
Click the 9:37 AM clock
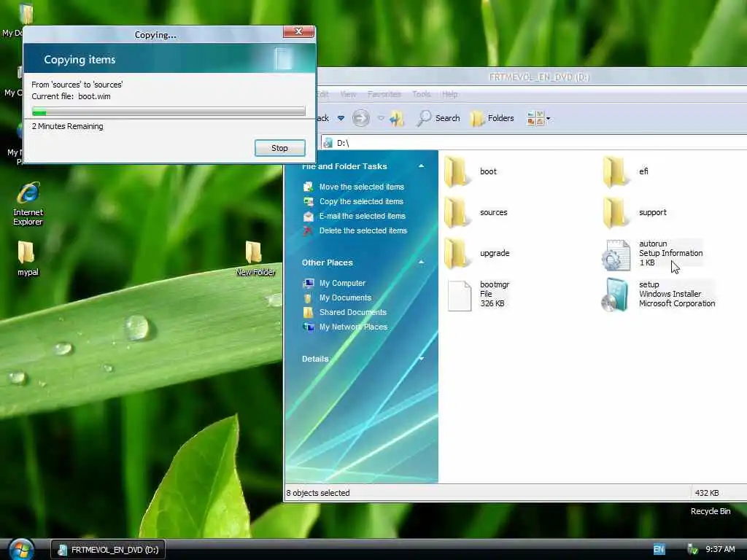pyautogui.click(x=720, y=550)
